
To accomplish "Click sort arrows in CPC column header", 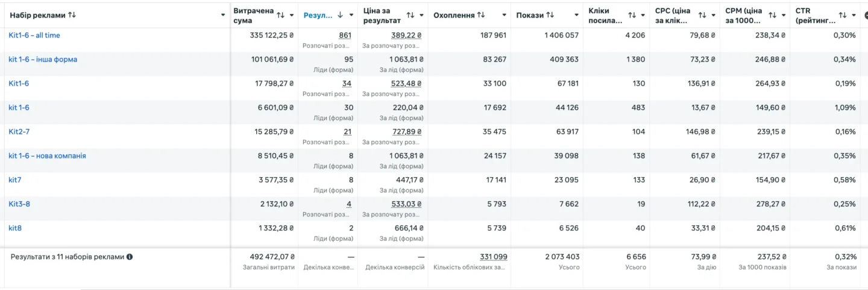I will pyautogui.click(x=702, y=15).
